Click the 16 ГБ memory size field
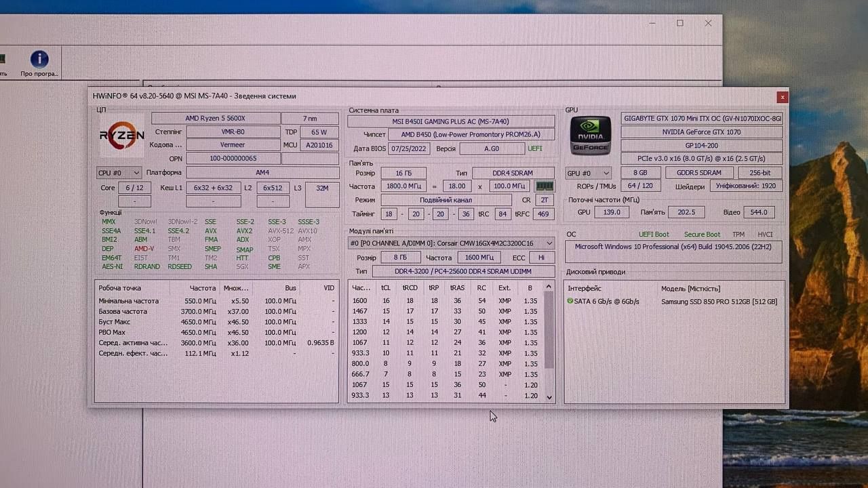Viewport: 868px width, 488px height. click(x=403, y=173)
